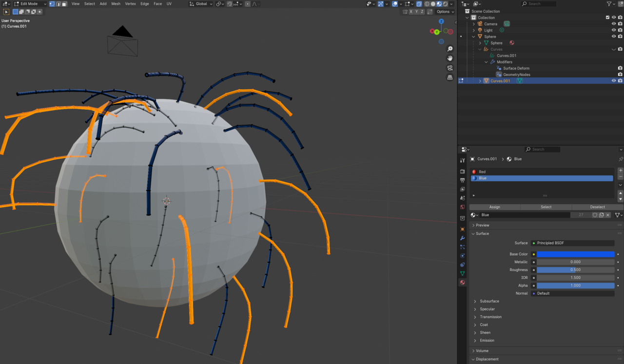Click the pan hand viewport gizmo
Image resolution: width=624 pixels, height=364 pixels.
449,58
